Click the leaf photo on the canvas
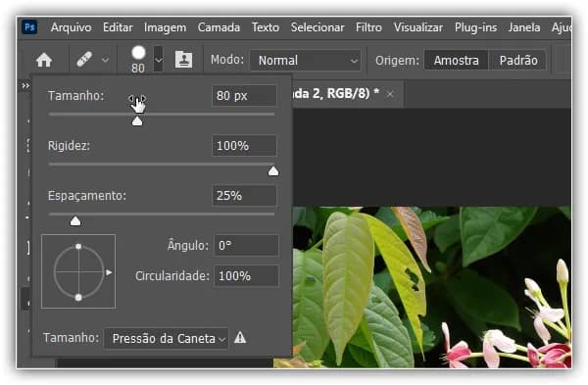The image size is (588, 385). point(432,287)
